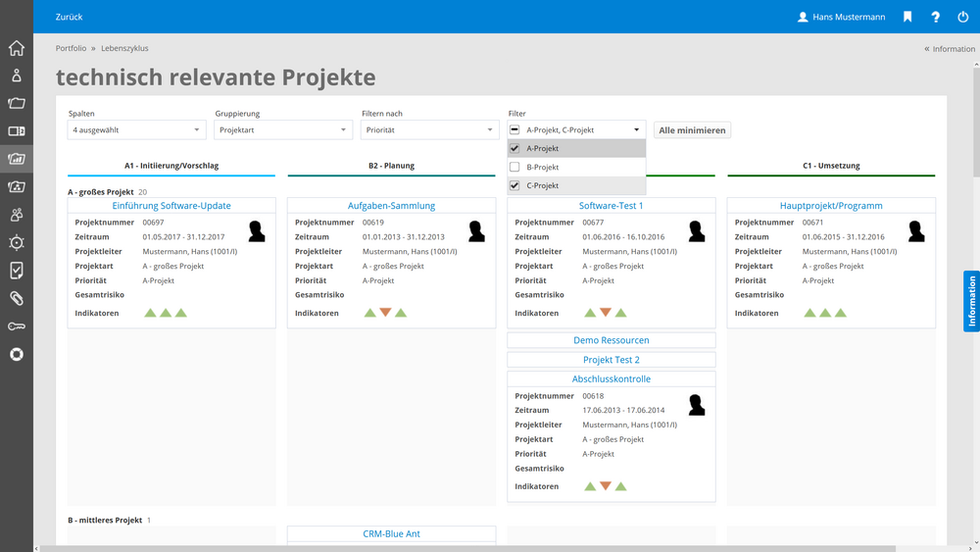Open help via the question mark icon
Image resolution: width=980 pixels, height=552 pixels.
[935, 17]
